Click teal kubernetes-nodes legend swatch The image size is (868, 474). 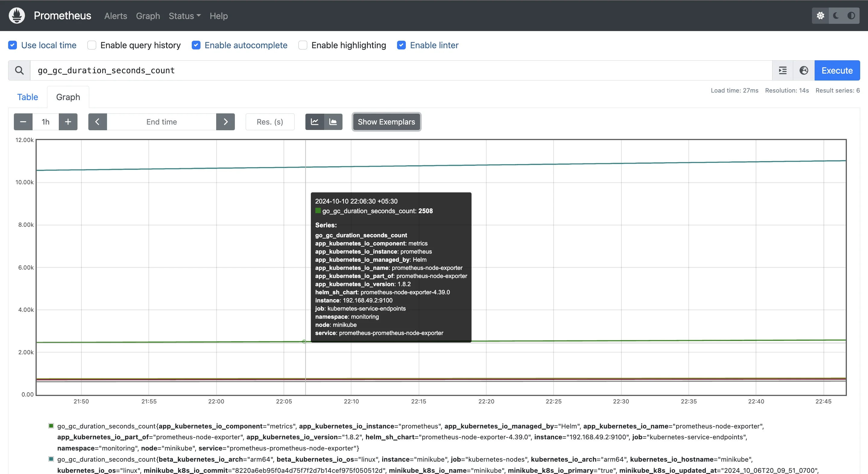(x=51, y=459)
